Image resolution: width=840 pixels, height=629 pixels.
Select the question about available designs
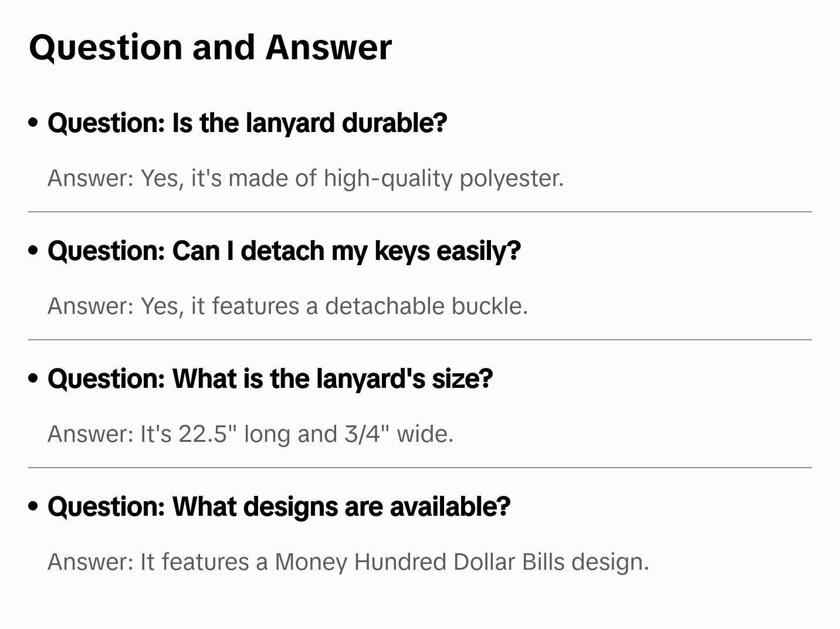click(x=279, y=506)
